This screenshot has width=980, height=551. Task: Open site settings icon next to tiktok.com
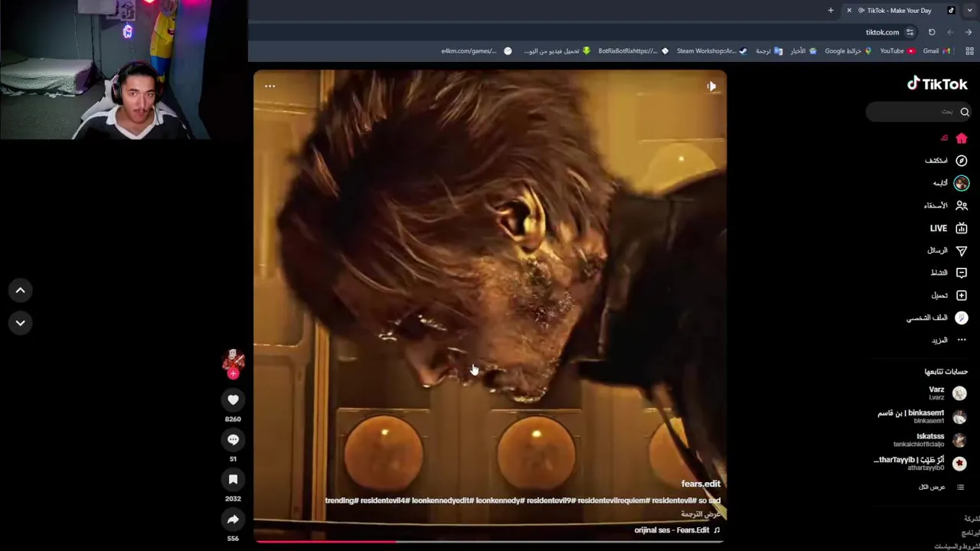click(x=910, y=32)
